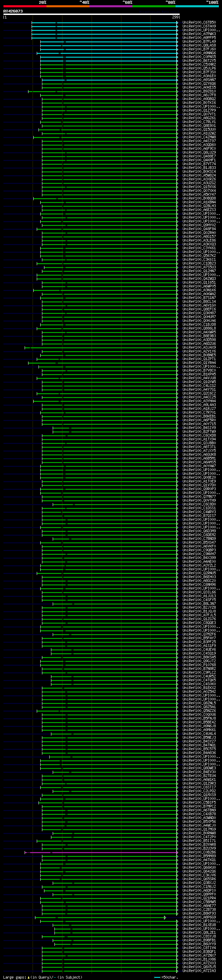Select hit label UniRef100_A1RJ27

tap(199, 408)
